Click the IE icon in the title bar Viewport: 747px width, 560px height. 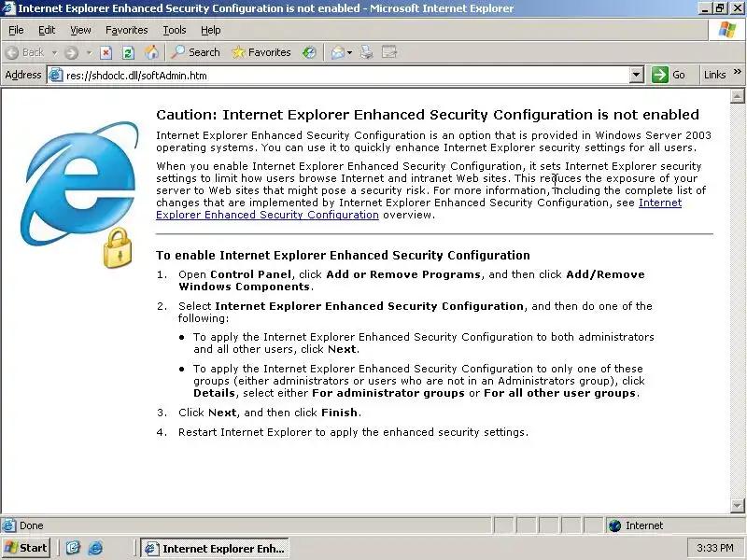tap(8, 8)
